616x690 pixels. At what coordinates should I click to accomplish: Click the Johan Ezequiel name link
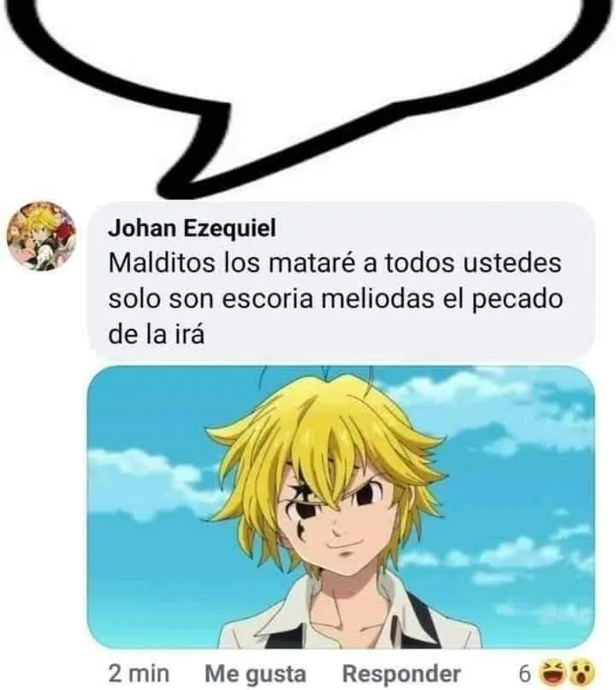click(x=192, y=228)
